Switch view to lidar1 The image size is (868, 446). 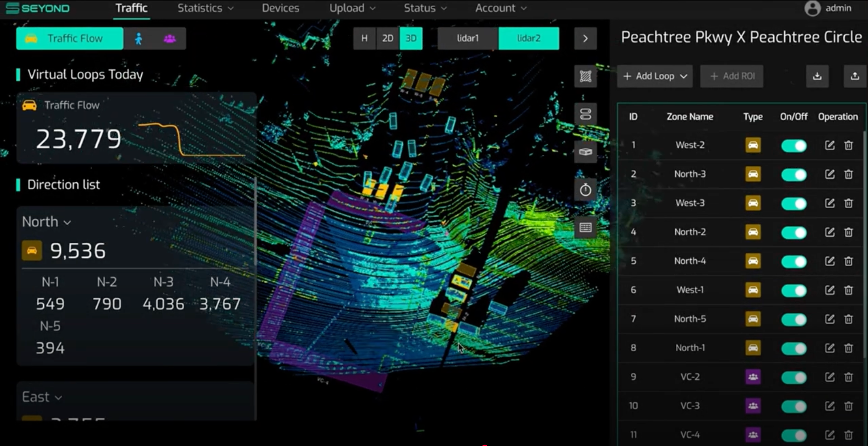(467, 38)
